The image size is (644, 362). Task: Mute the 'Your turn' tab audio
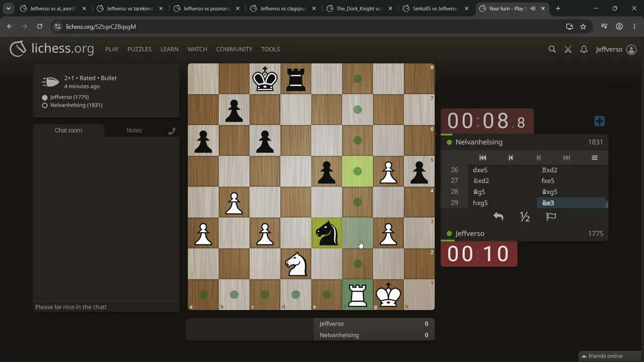[533, 9]
